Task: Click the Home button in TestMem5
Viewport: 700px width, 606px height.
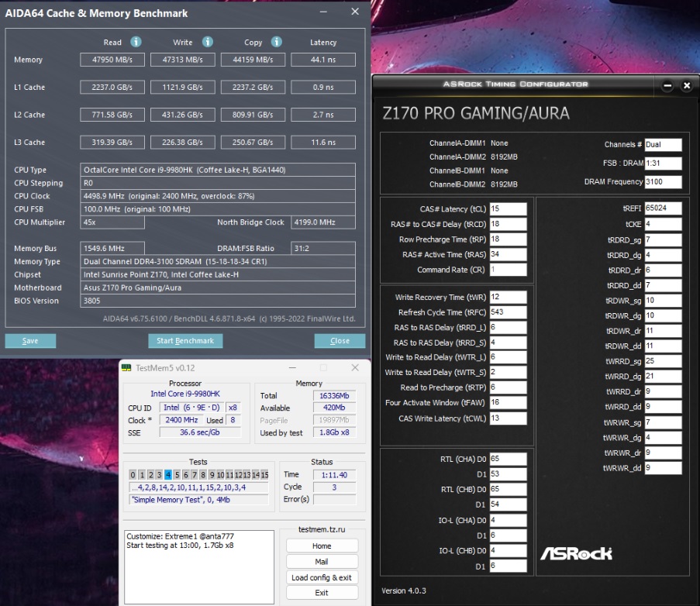Action: (x=322, y=546)
